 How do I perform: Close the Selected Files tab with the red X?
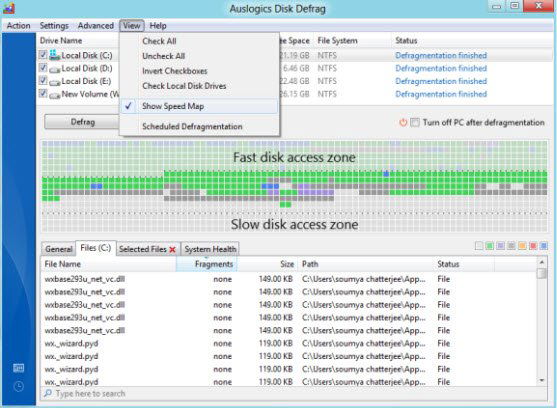pyautogui.click(x=173, y=250)
